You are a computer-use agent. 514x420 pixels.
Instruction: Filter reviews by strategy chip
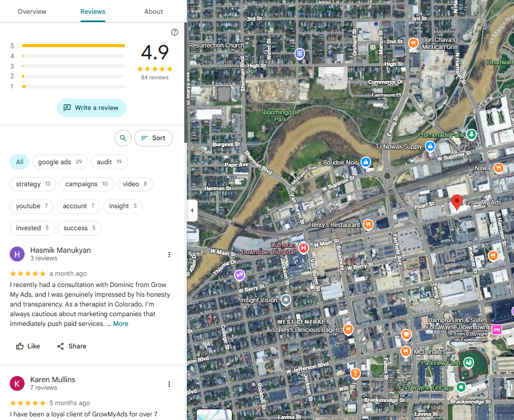33,184
